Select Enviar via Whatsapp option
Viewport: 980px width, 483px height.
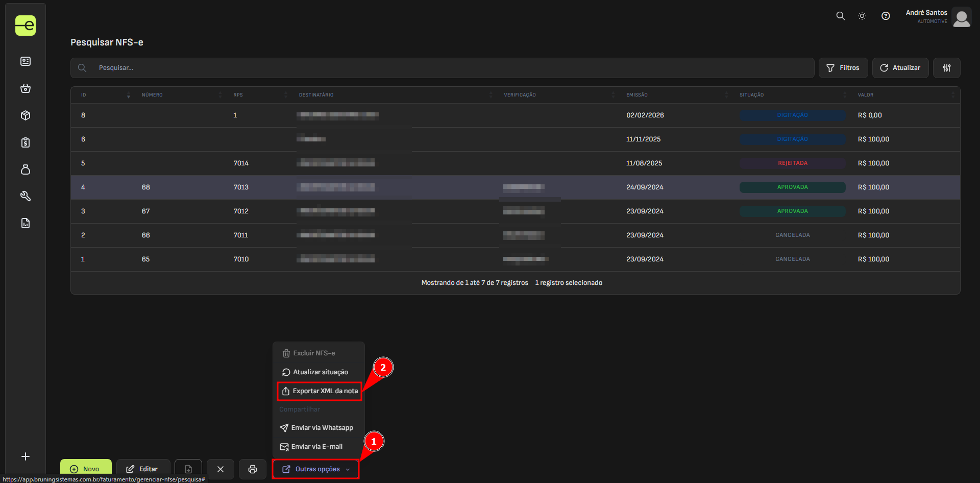[317, 428]
